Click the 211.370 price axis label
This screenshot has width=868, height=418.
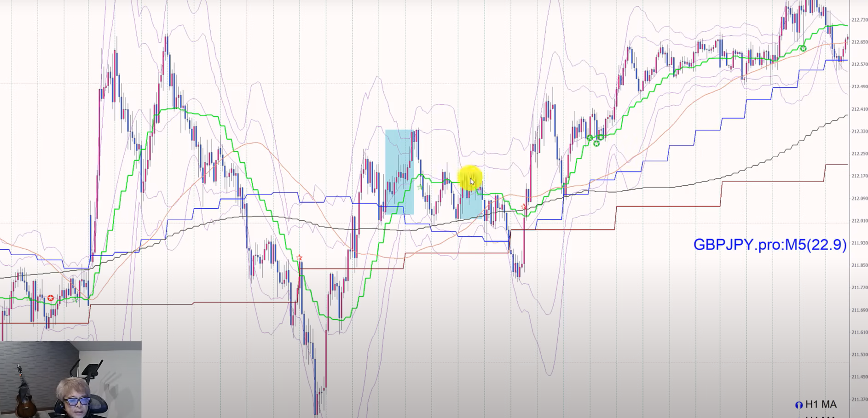coord(859,399)
